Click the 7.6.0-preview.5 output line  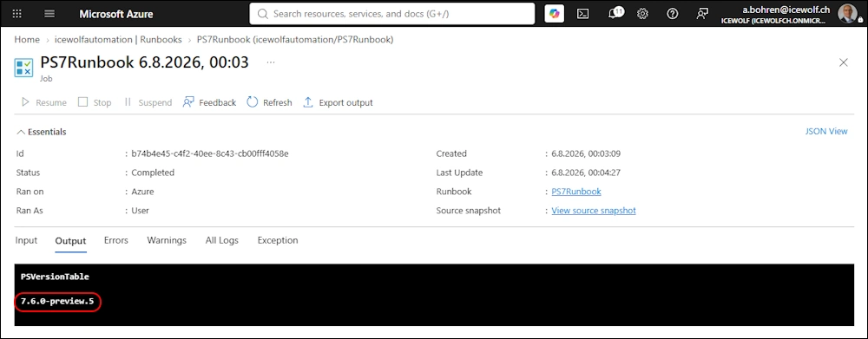tap(57, 302)
